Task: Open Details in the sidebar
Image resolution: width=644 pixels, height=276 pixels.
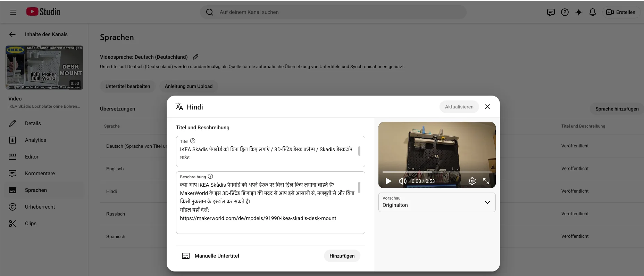Action: coord(44,123)
